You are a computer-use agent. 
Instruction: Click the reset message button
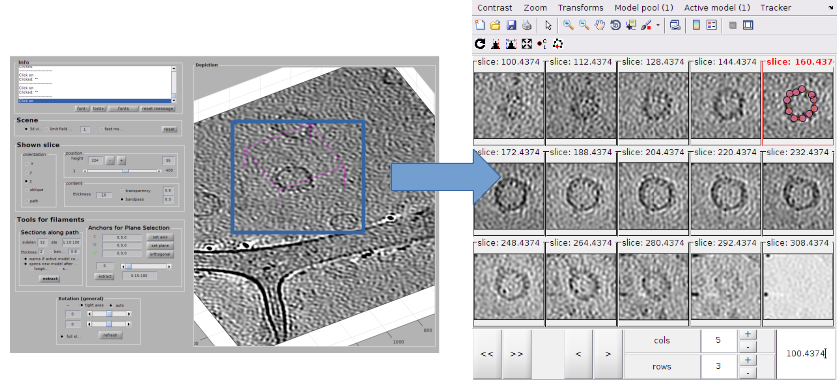(x=157, y=109)
